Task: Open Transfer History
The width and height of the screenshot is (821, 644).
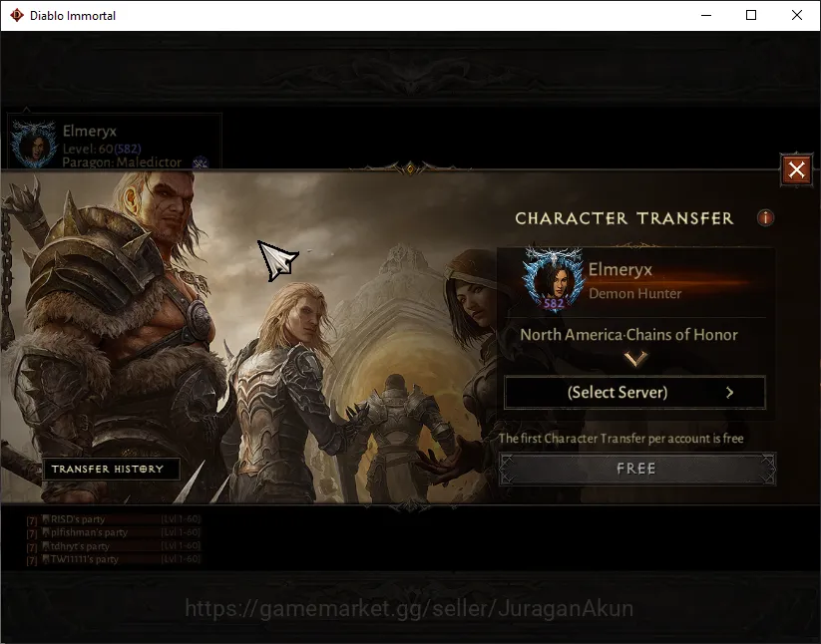Action: pos(111,469)
